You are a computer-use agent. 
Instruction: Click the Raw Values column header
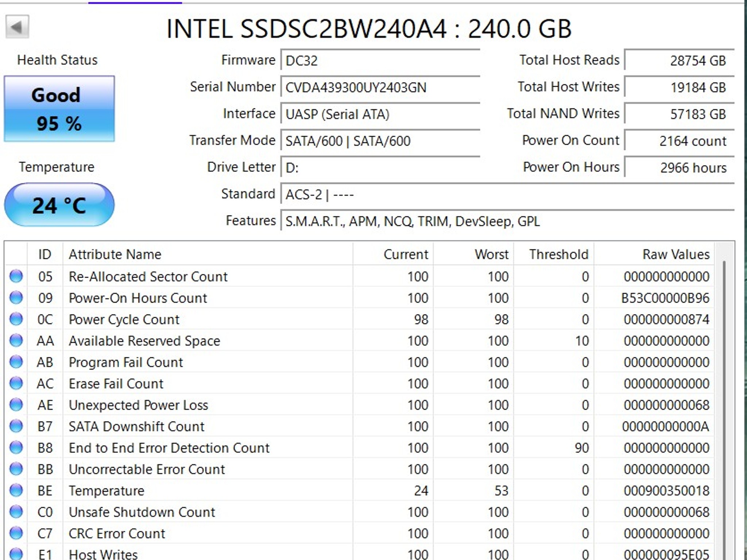(654, 254)
